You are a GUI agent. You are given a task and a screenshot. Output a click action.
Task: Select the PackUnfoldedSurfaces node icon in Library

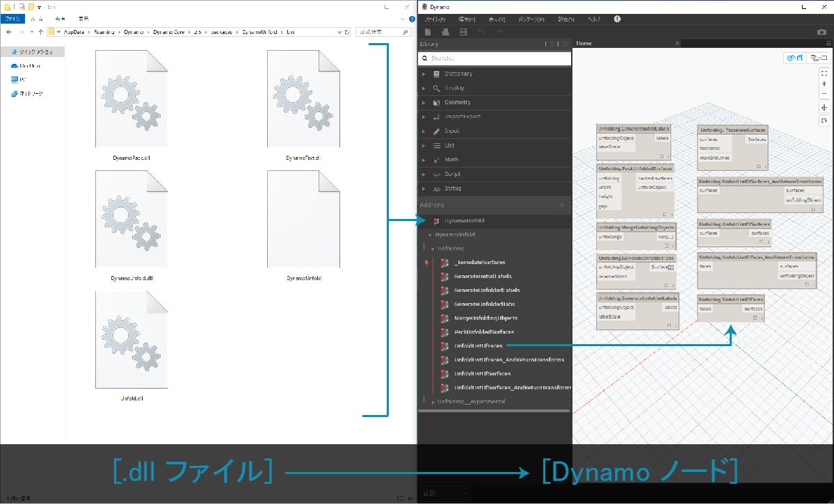(x=444, y=332)
